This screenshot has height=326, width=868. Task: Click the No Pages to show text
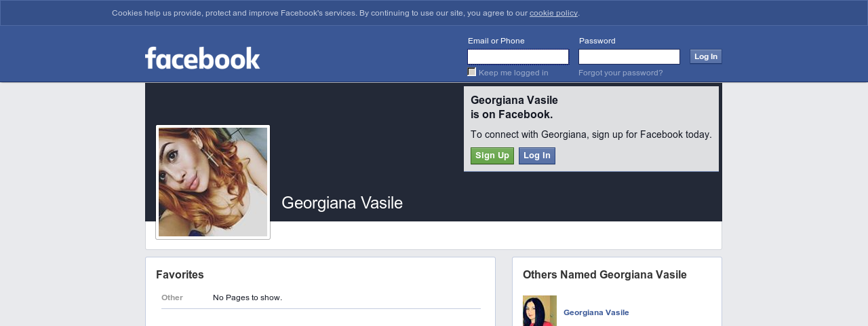tap(248, 297)
